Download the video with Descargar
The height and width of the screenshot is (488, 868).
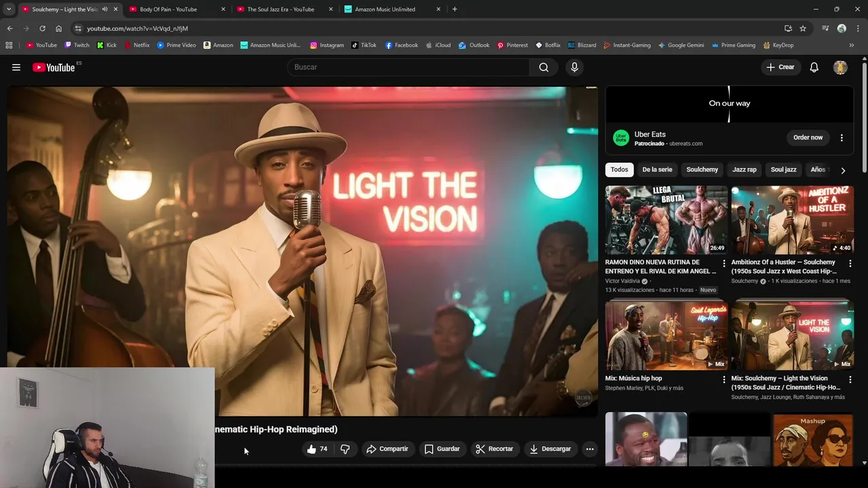pyautogui.click(x=550, y=449)
